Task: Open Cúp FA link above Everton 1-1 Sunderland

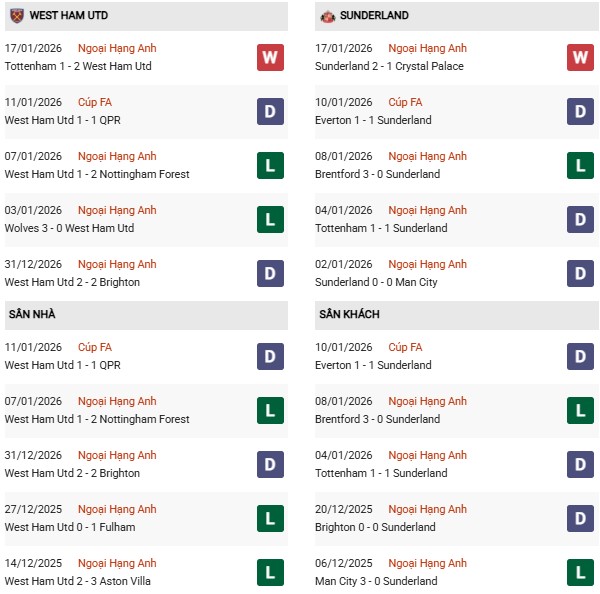Action: (x=405, y=102)
